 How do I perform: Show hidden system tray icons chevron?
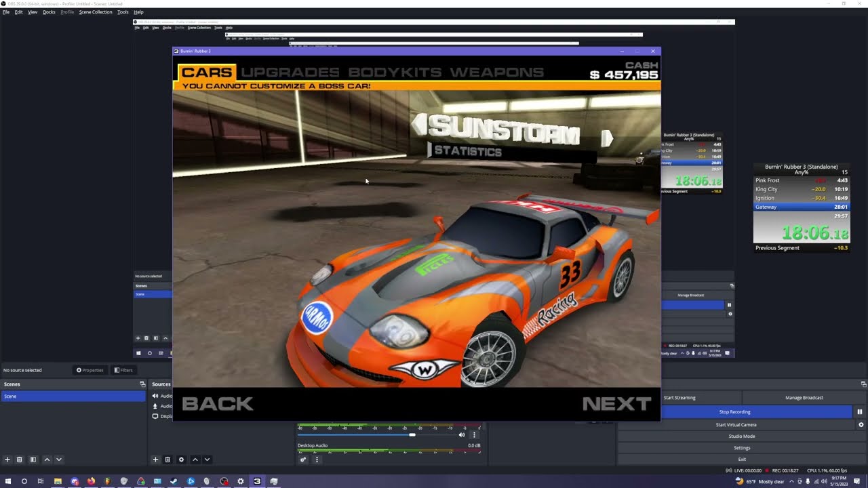[x=791, y=481]
